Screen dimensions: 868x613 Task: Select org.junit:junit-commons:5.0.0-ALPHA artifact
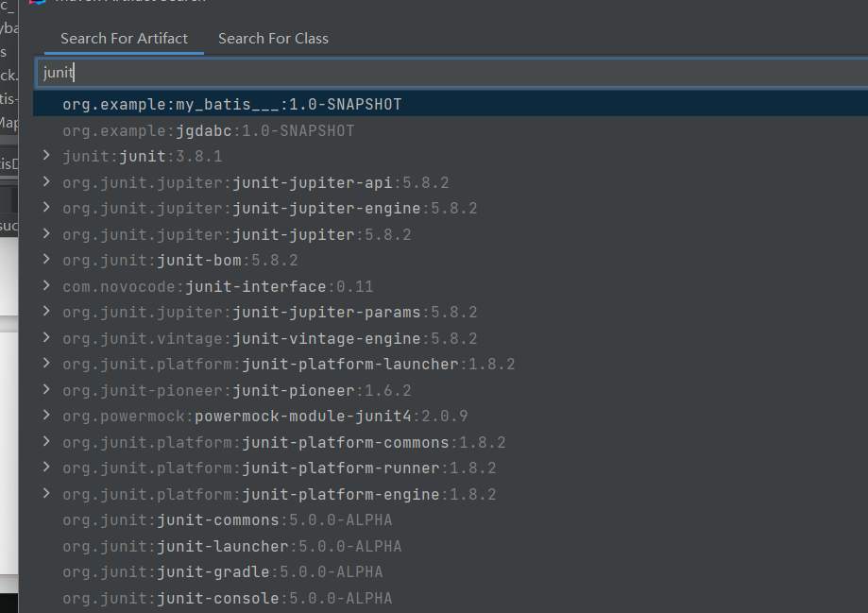227,520
